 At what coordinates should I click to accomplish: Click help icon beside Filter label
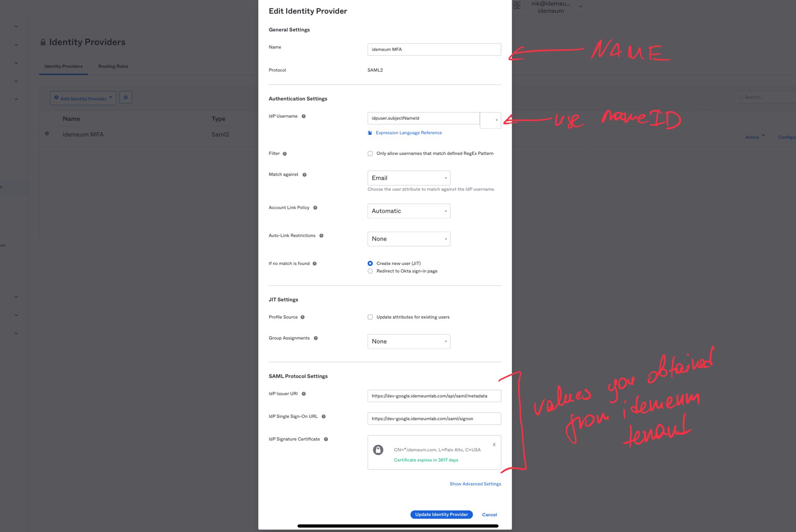click(x=285, y=154)
